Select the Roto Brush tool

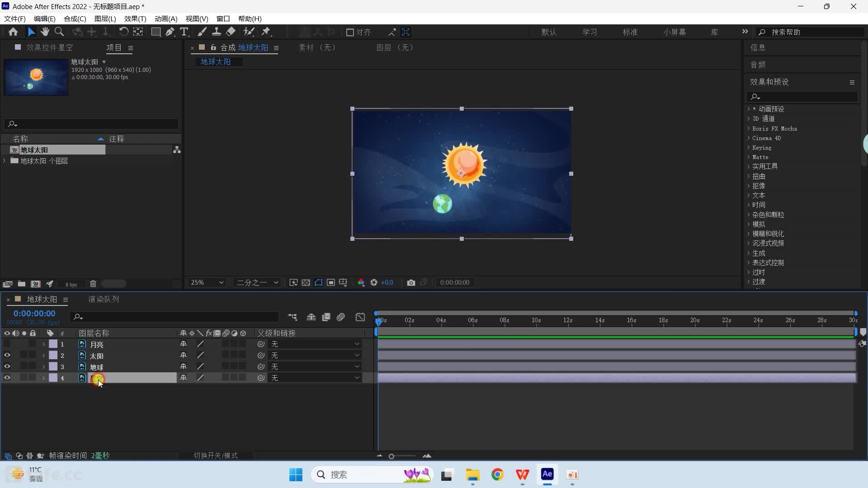pos(249,32)
